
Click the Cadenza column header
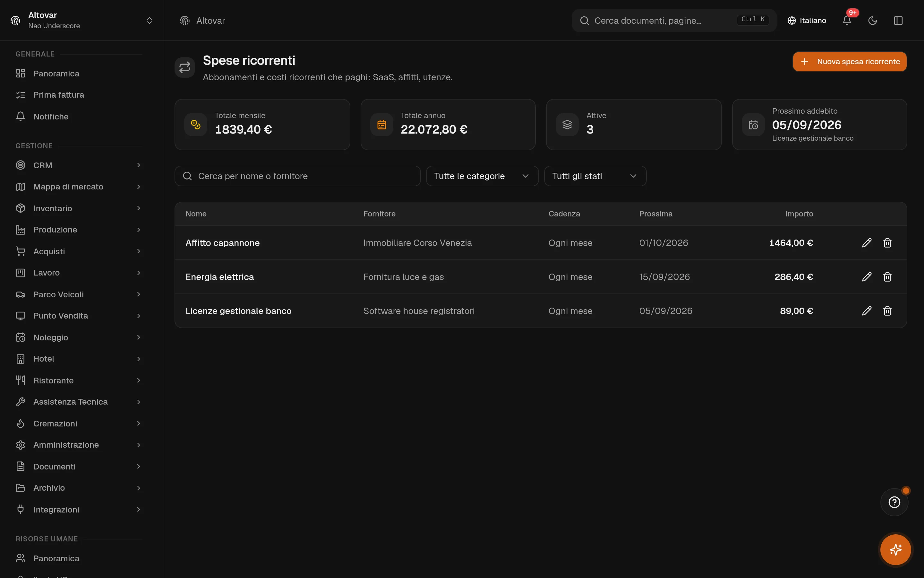click(x=564, y=214)
